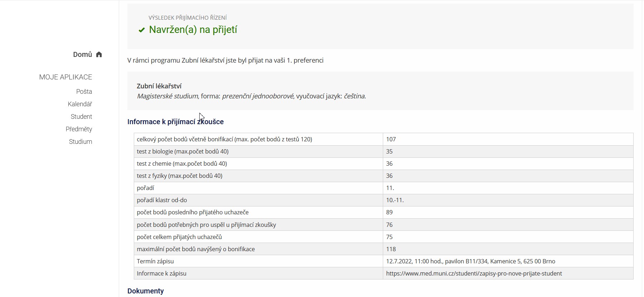Navigate to Studium in the sidebar
The image size is (644, 297).
click(x=80, y=142)
